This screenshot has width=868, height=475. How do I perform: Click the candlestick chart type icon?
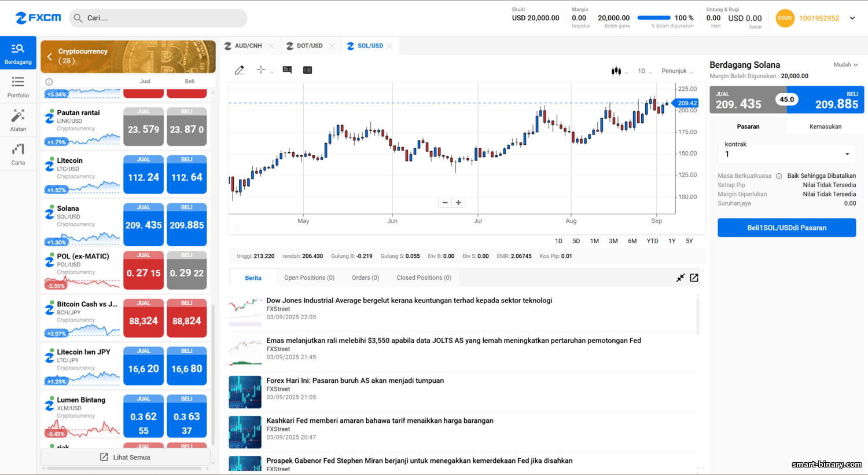pyautogui.click(x=616, y=71)
